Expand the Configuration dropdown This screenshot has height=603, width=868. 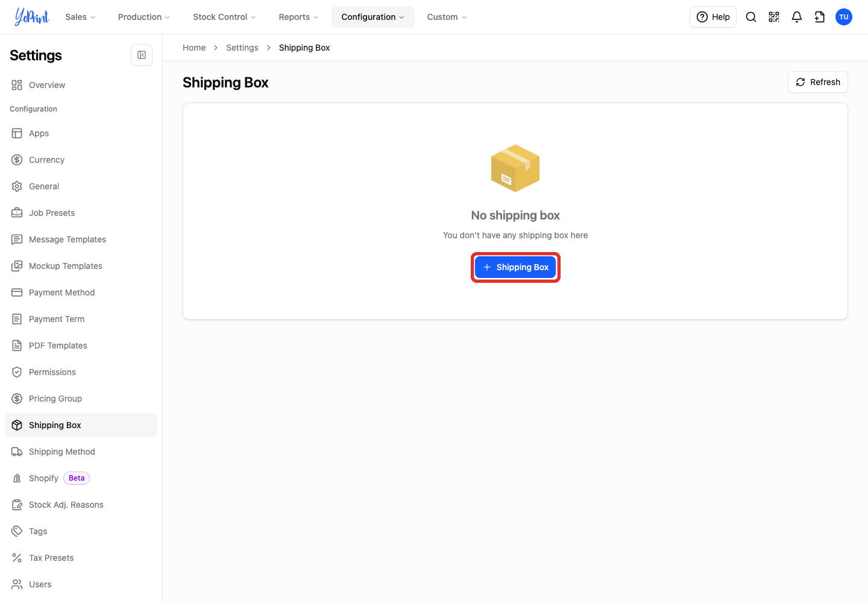[x=373, y=17]
